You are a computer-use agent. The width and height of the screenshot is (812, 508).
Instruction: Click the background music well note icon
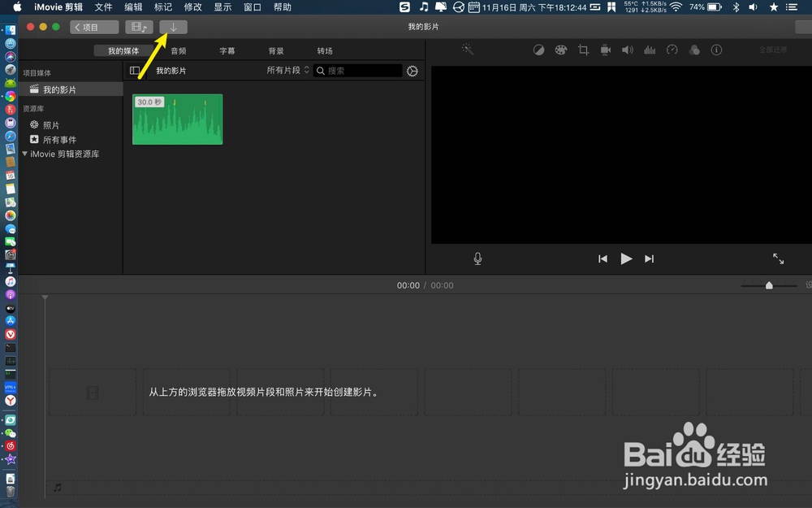pos(58,487)
